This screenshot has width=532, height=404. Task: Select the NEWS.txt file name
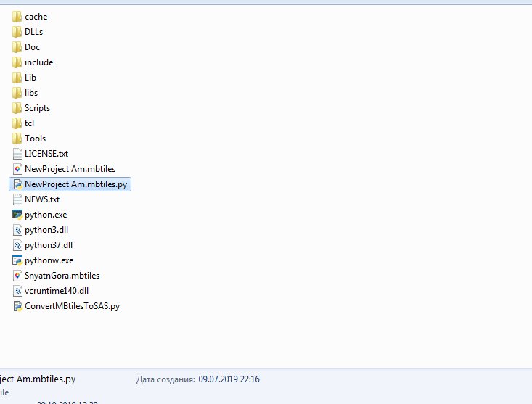click(42, 199)
